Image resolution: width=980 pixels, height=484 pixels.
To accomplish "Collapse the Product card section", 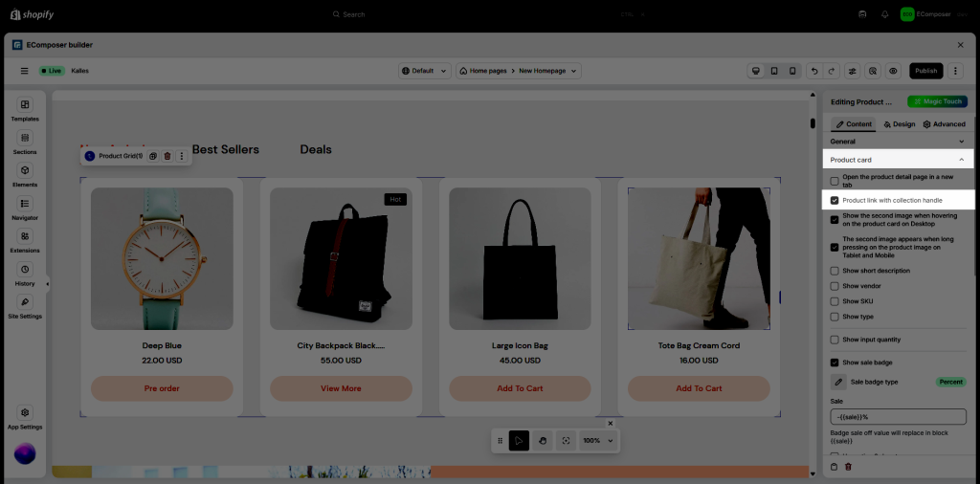I will [x=961, y=160].
